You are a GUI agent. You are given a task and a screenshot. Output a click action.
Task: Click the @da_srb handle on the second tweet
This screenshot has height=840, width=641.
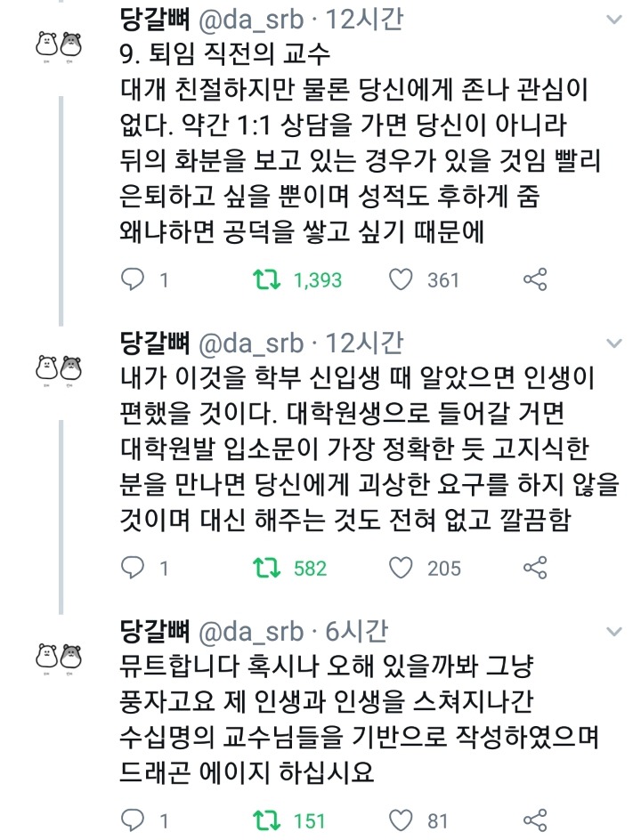[x=247, y=343]
